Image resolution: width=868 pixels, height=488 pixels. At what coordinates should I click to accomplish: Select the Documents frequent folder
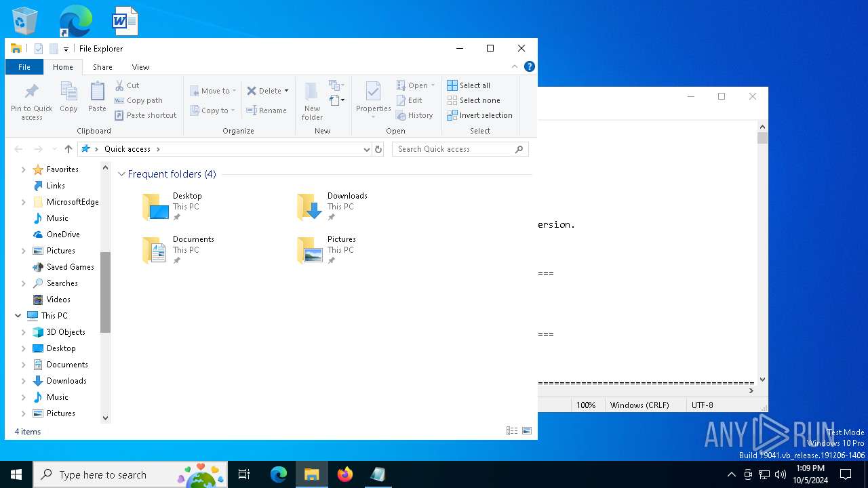[179, 250]
